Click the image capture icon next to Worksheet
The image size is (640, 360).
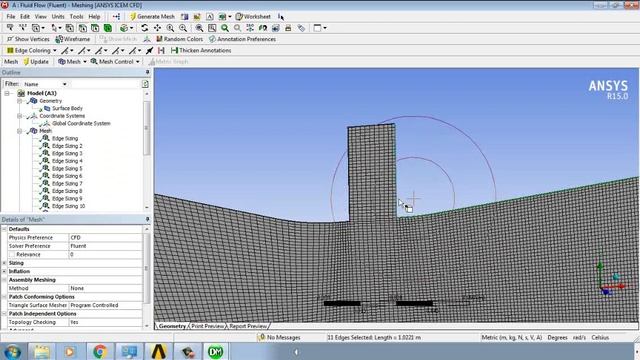[x=222, y=16]
